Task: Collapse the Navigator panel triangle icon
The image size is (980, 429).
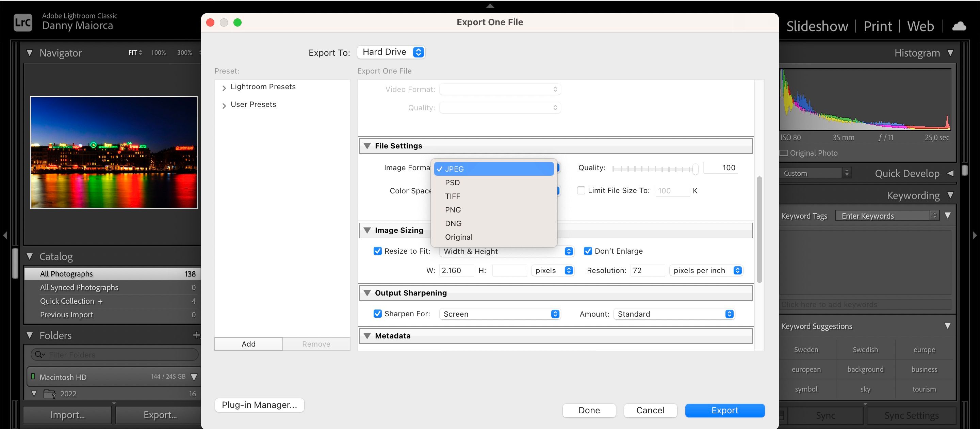Action: (30, 53)
